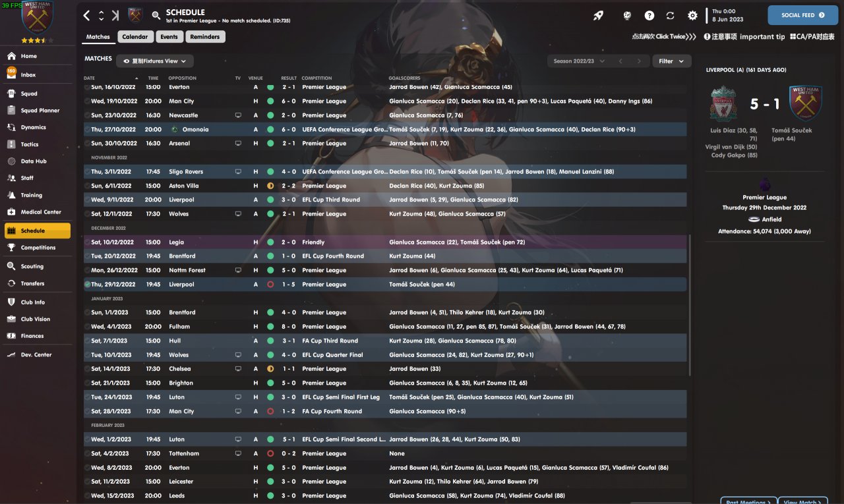Click the TV icon in the Newcastle row

point(238,115)
